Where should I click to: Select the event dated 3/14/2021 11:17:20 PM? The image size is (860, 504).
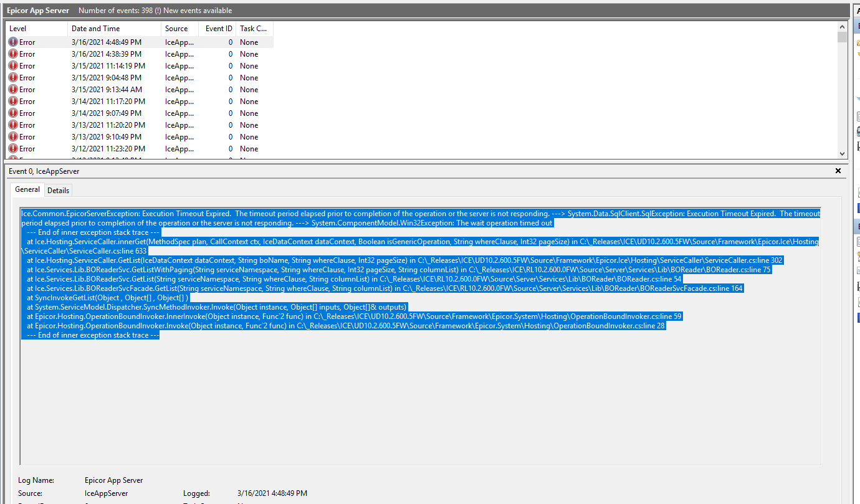(140, 102)
